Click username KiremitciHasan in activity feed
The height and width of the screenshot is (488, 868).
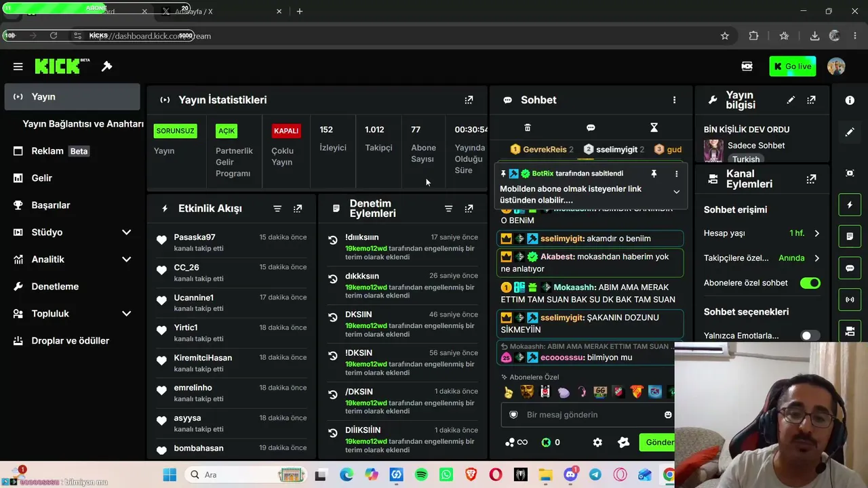203,358
